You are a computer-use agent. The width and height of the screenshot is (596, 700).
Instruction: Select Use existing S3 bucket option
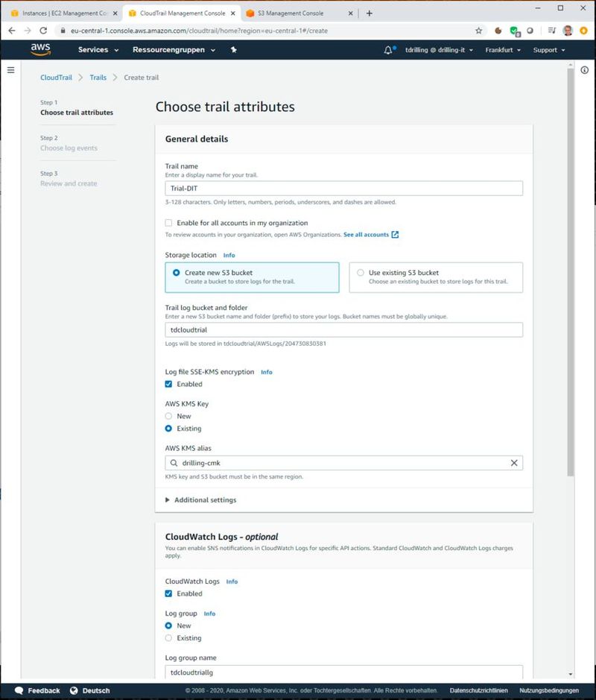(436, 277)
